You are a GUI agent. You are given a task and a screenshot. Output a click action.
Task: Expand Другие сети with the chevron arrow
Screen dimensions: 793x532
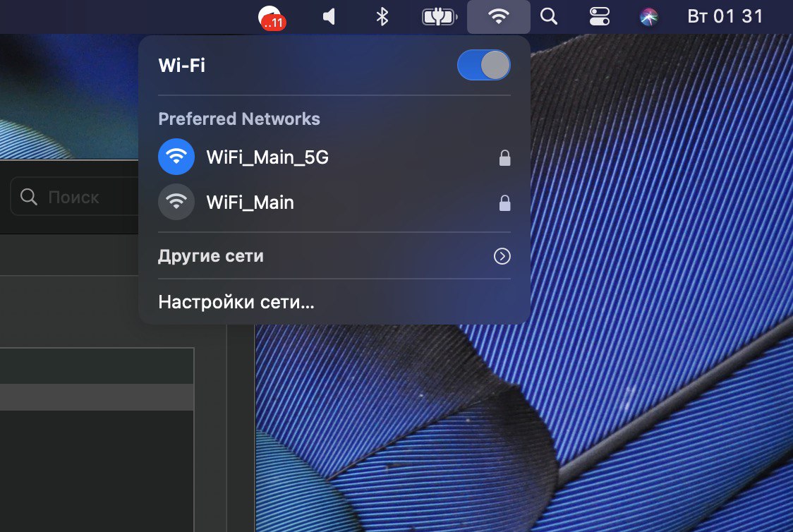502,256
